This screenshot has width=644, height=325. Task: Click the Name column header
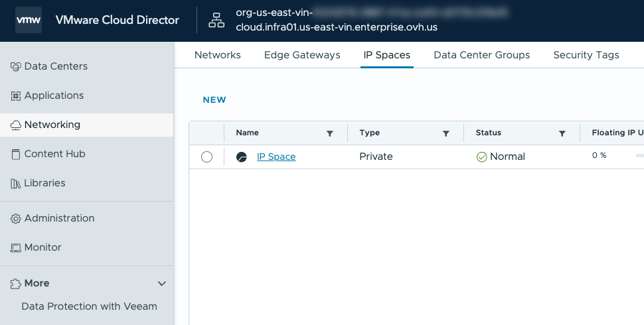coord(247,133)
